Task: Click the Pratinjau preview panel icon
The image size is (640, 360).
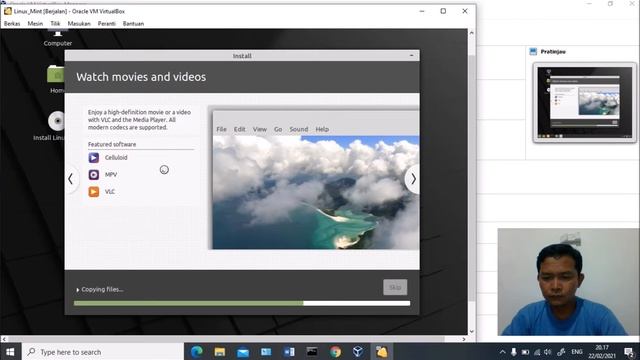Action: [x=533, y=51]
